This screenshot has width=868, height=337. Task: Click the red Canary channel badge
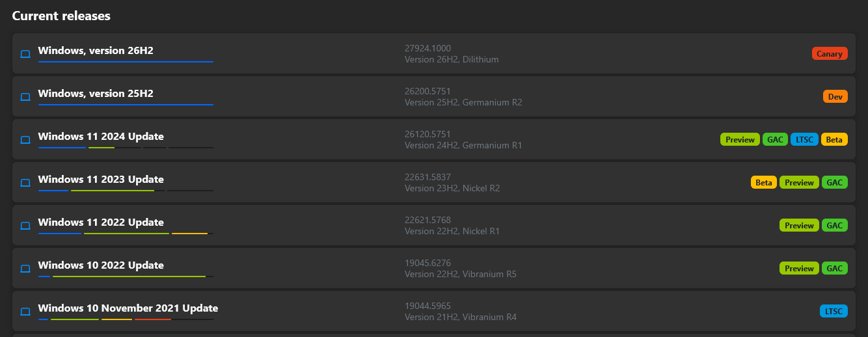click(830, 53)
